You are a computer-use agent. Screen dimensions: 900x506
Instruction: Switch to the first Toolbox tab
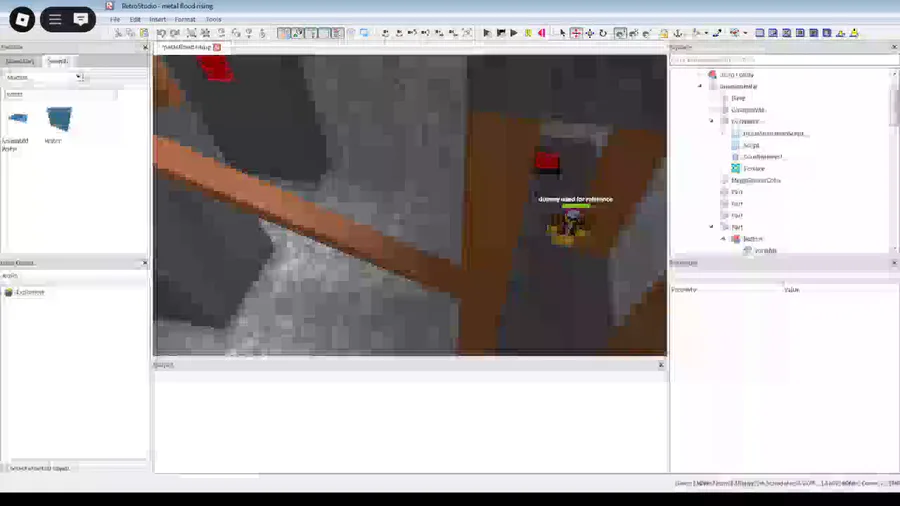[x=20, y=61]
